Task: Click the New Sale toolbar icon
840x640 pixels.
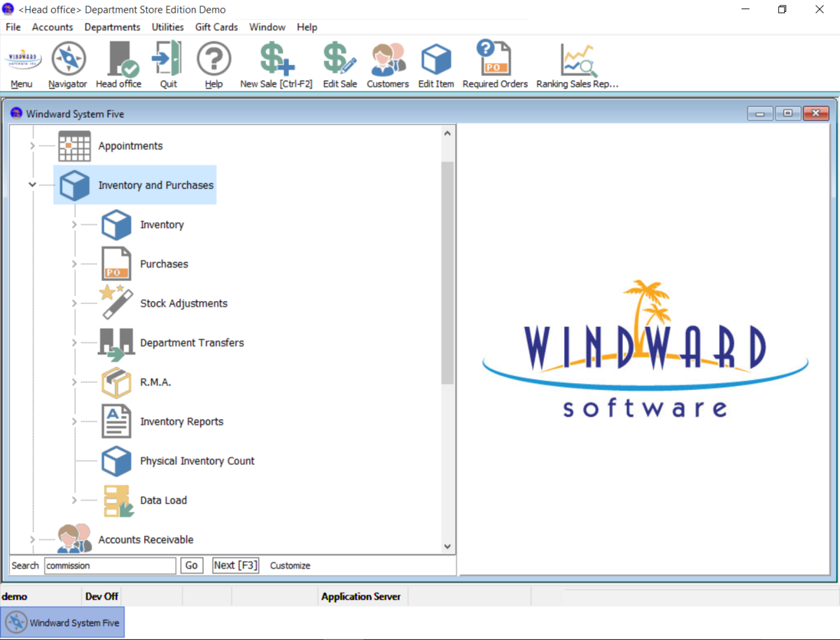Action: coord(276,60)
